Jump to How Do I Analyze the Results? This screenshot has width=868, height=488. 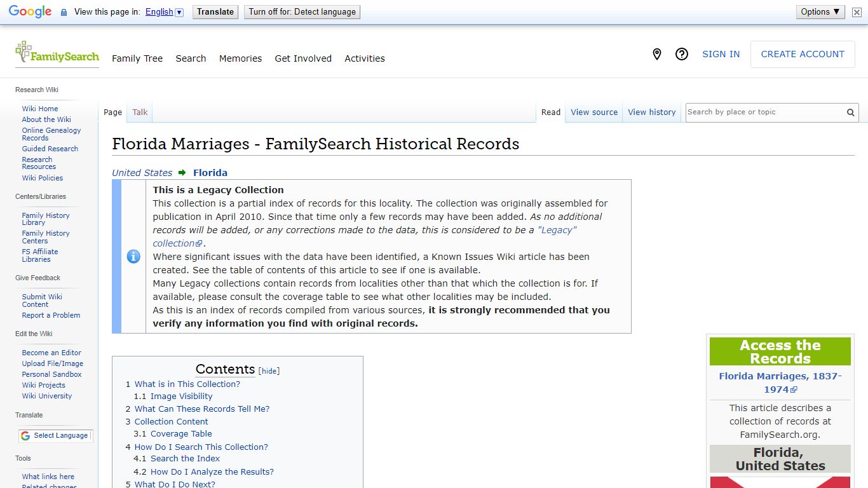click(212, 472)
